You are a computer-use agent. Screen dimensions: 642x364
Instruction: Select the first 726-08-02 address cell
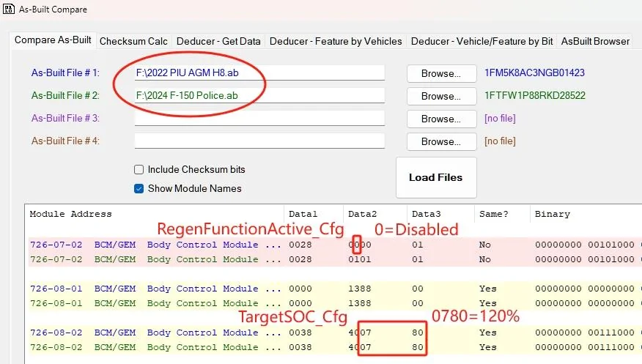pyautogui.click(x=56, y=333)
